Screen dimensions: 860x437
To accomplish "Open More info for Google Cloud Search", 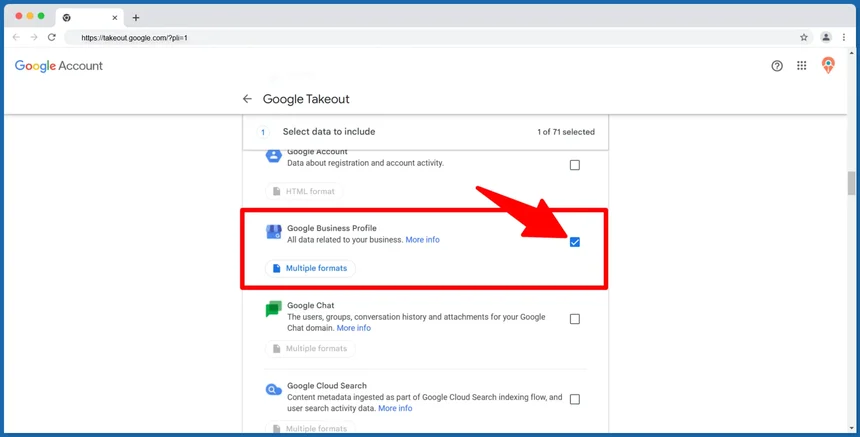I will click(395, 408).
